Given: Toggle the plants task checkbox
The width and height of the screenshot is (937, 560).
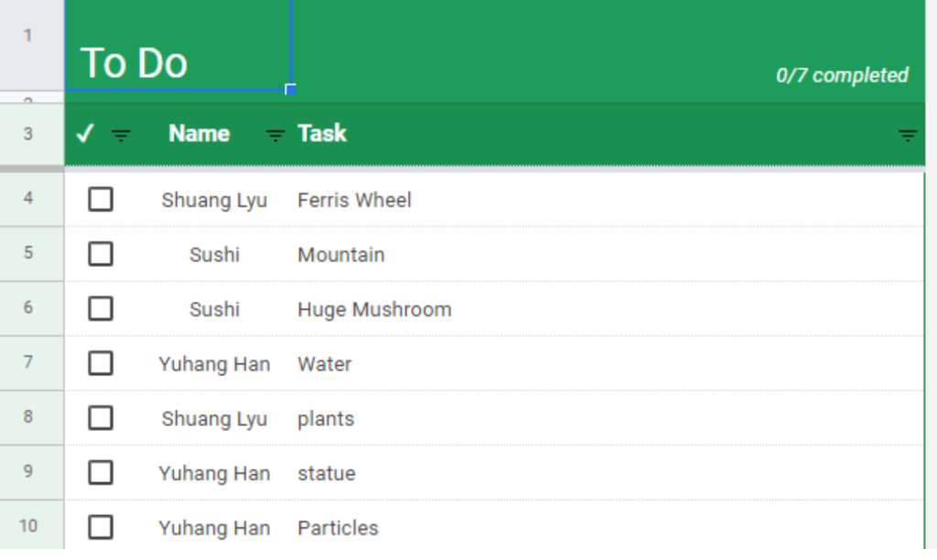Looking at the screenshot, I should (101, 418).
